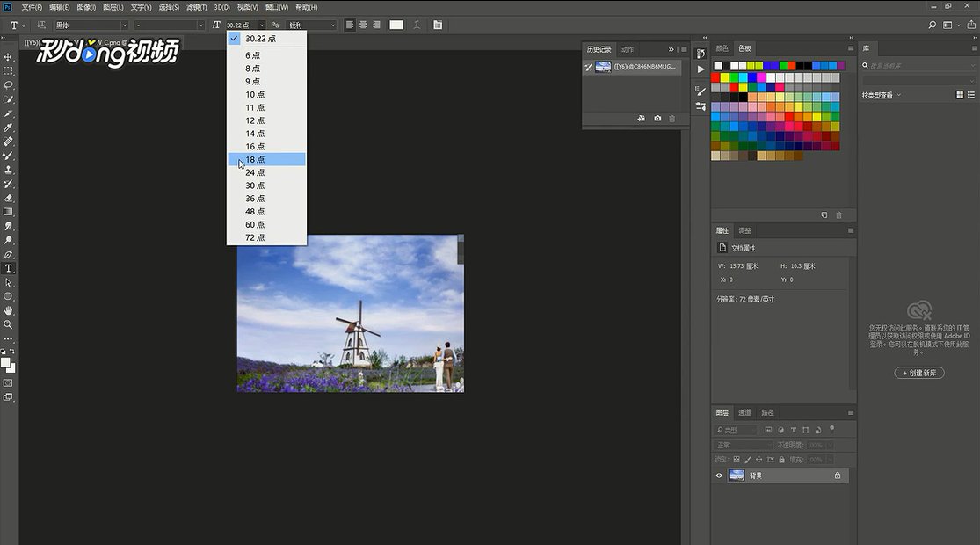Open the font style dropdown
Viewport: 980px width, 545px height.
[170, 25]
